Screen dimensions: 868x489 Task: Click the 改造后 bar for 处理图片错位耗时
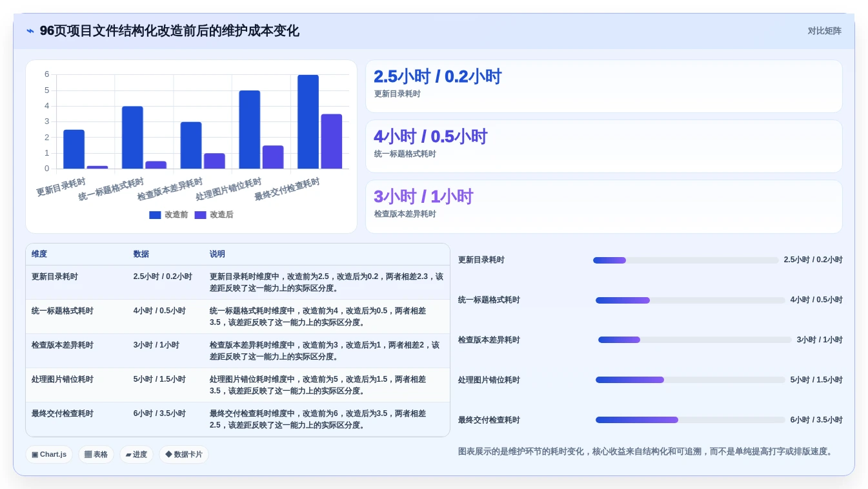[x=273, y=158]
